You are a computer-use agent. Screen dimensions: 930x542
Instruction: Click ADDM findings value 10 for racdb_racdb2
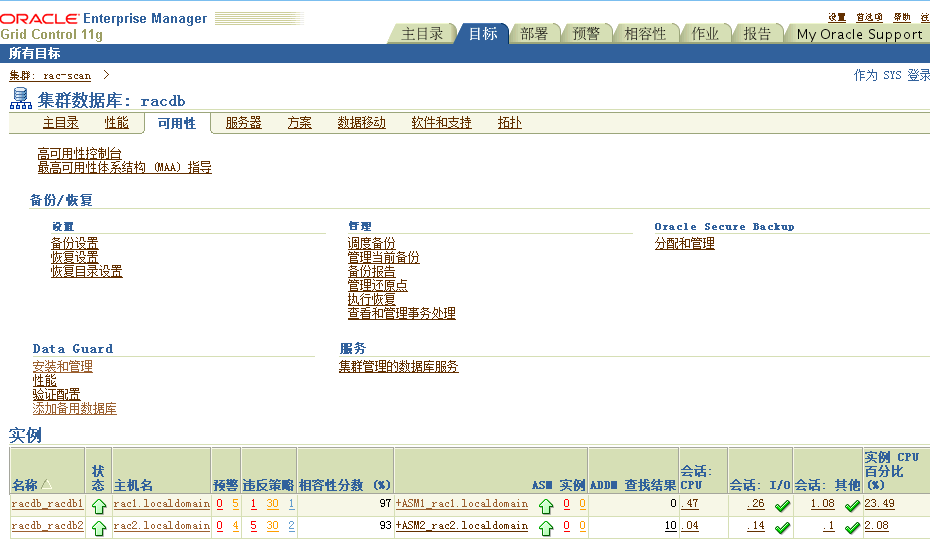point(670,525)
